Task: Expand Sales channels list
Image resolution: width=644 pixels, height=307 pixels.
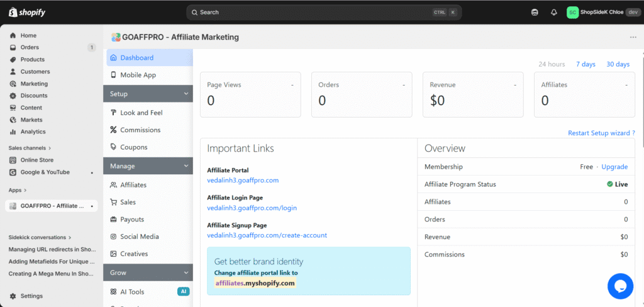Action: pyautogui.click(x=30, y=148)
